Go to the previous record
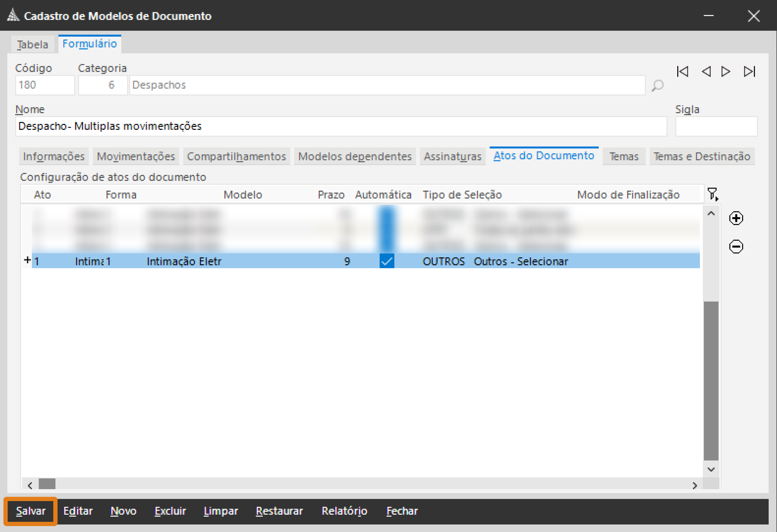 tap(706, 72)
